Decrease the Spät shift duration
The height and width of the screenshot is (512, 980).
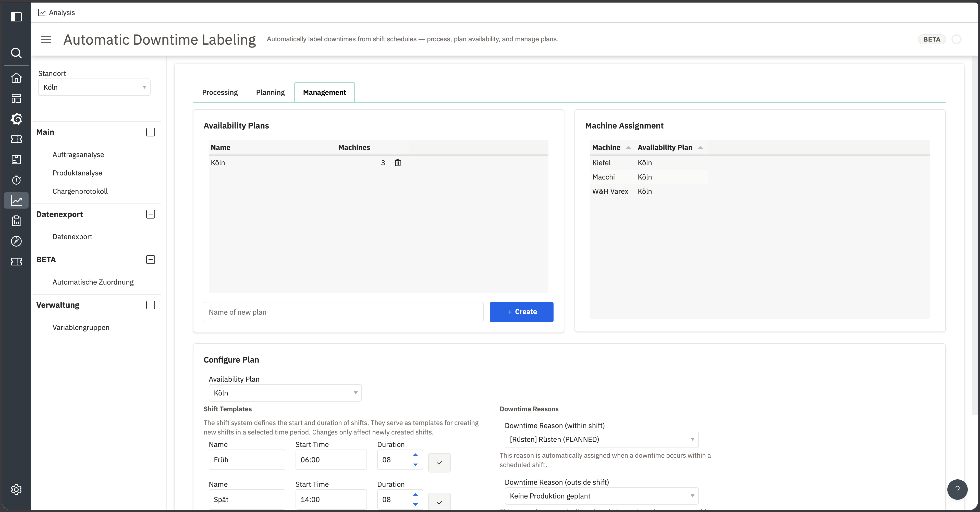[415, 504]
